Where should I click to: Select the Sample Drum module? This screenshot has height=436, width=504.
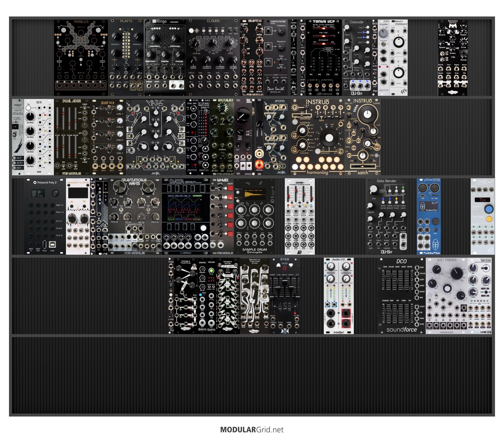point(255,217)
